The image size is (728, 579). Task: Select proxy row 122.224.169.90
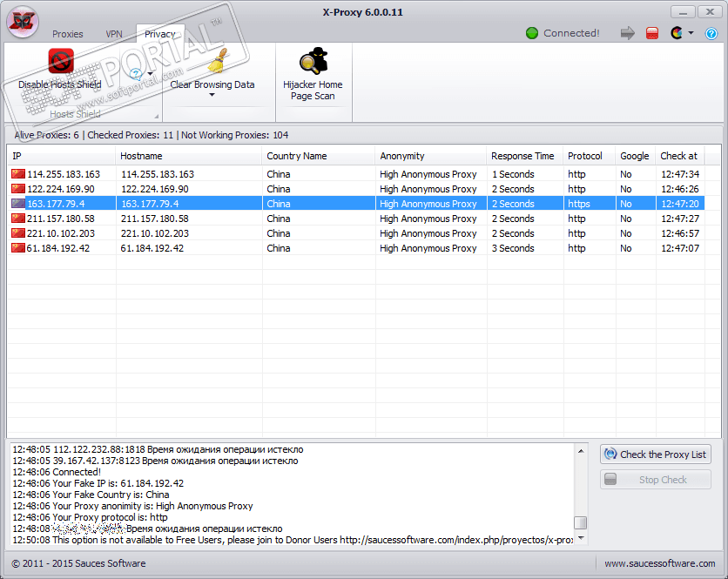(356, 189)
